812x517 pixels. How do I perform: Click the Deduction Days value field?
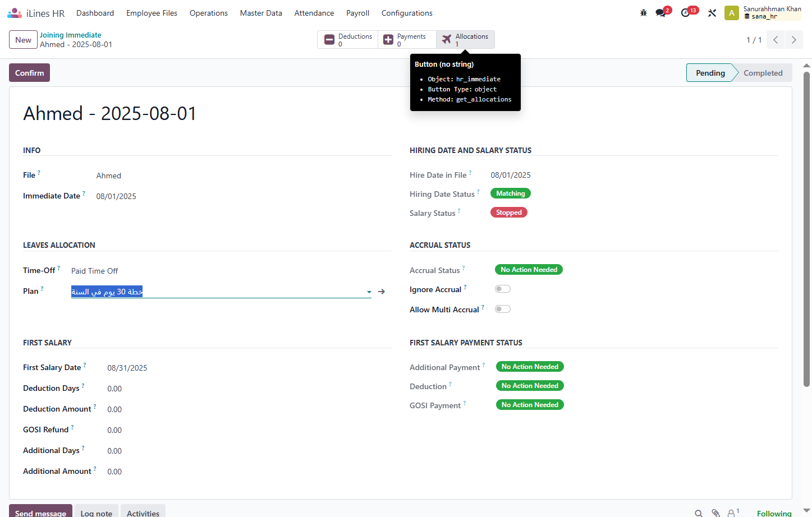[x=114, y=389]
